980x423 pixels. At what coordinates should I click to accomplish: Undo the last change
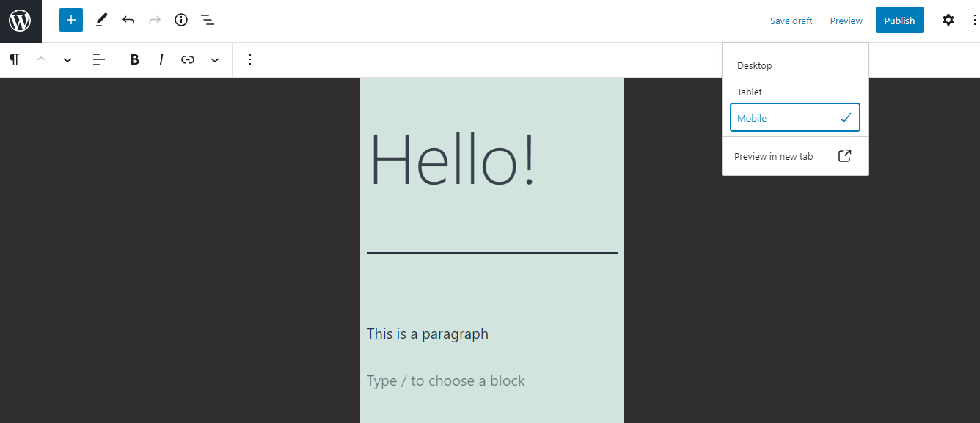128,20
